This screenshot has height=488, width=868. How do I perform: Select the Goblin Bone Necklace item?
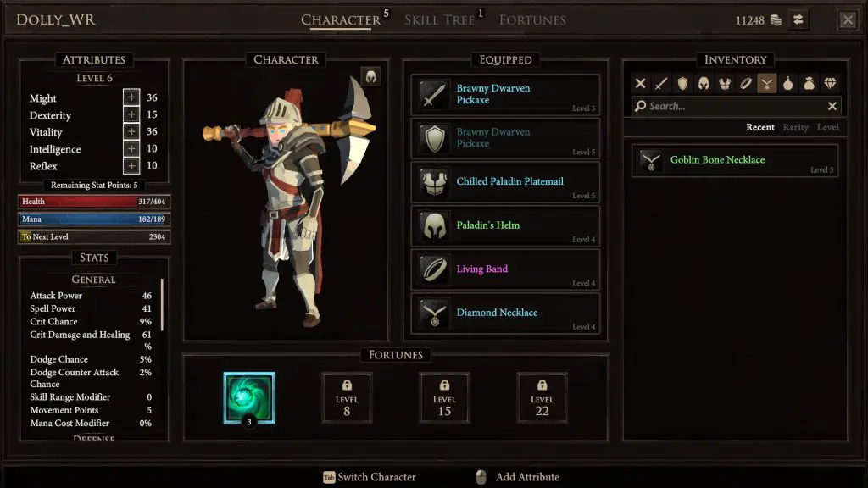(735, 160)
